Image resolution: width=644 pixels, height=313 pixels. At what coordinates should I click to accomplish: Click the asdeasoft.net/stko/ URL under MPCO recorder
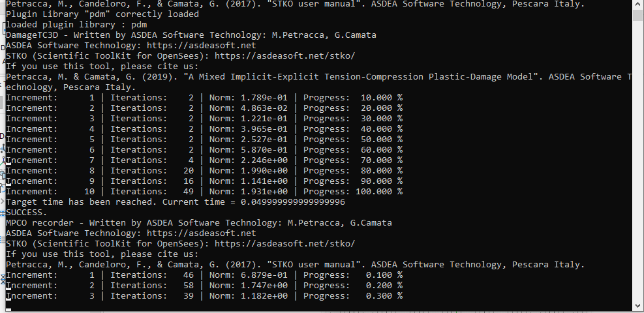[x=284, y=244]
